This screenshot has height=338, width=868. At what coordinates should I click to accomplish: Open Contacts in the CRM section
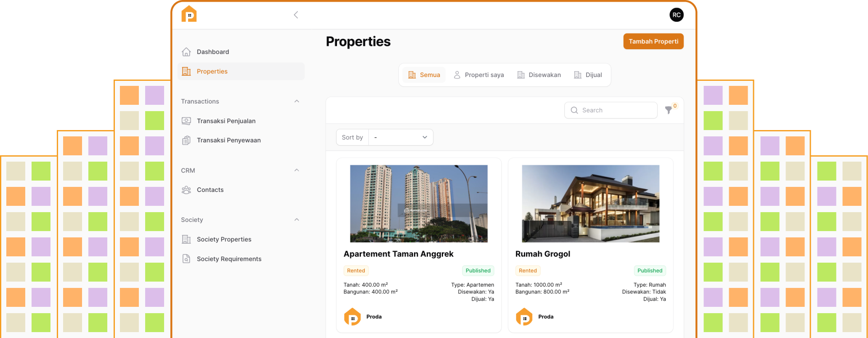(210, 190)
